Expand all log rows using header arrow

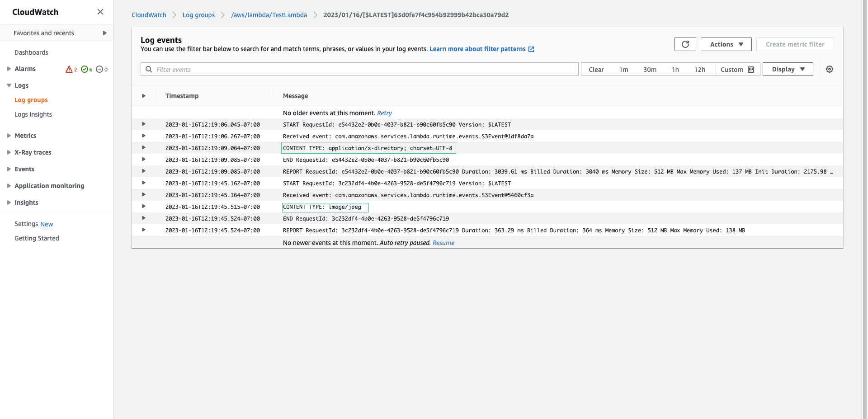(x=144, y=96)
